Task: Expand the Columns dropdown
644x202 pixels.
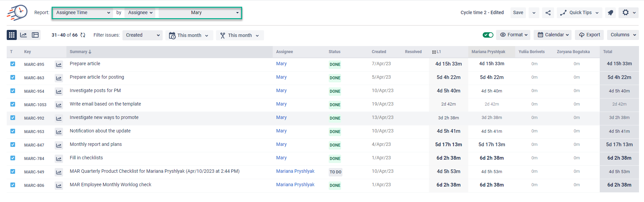Action: point(623,35)
